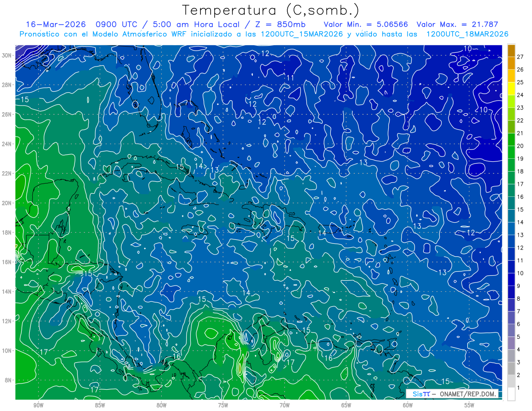Click the '9' value on color scale
The height and width of the screenshot is (411, 532).
coord(519,286)
